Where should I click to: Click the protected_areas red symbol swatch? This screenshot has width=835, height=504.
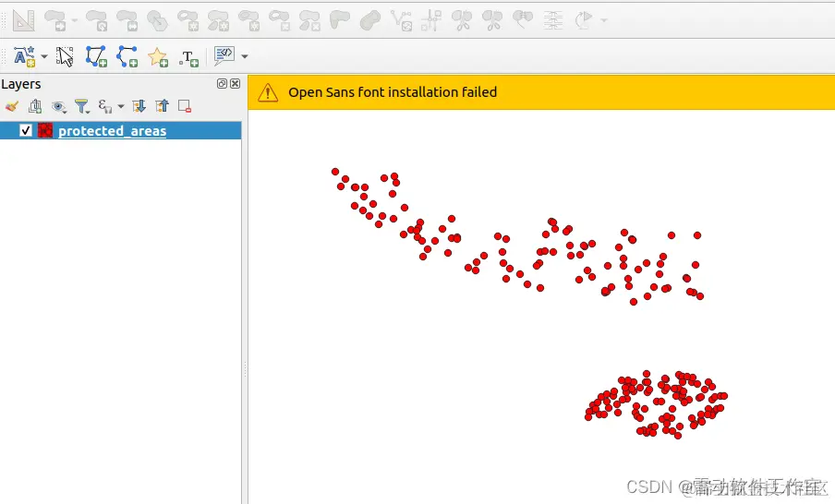point(45,130)
